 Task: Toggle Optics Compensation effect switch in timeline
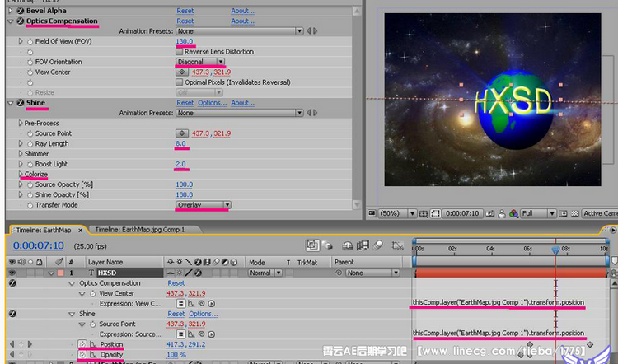12,283
